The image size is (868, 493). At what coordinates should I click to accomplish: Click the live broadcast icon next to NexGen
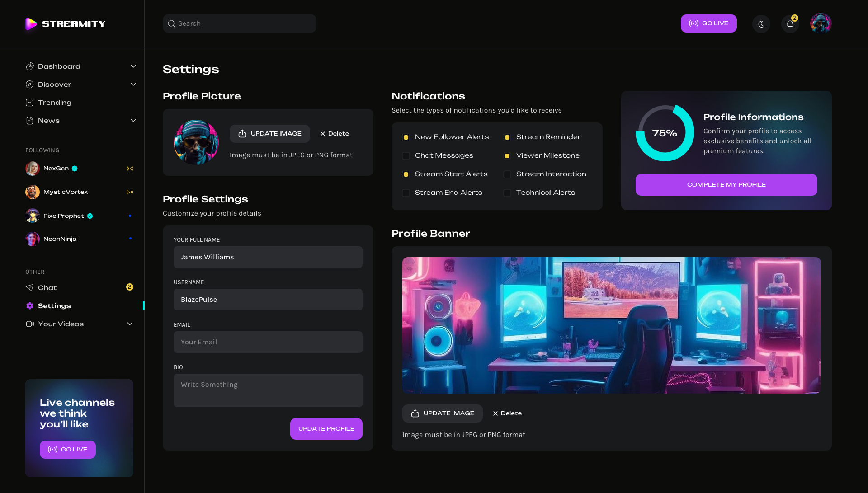pos(131,168)
